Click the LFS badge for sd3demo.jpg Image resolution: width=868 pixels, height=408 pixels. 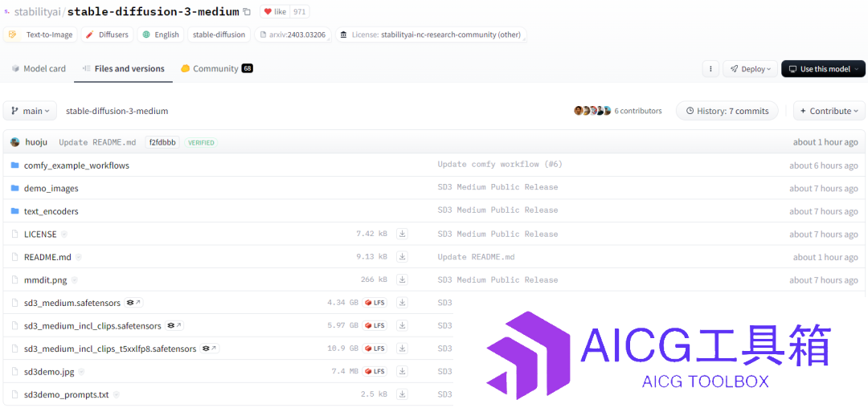click(x=375, y=372)
